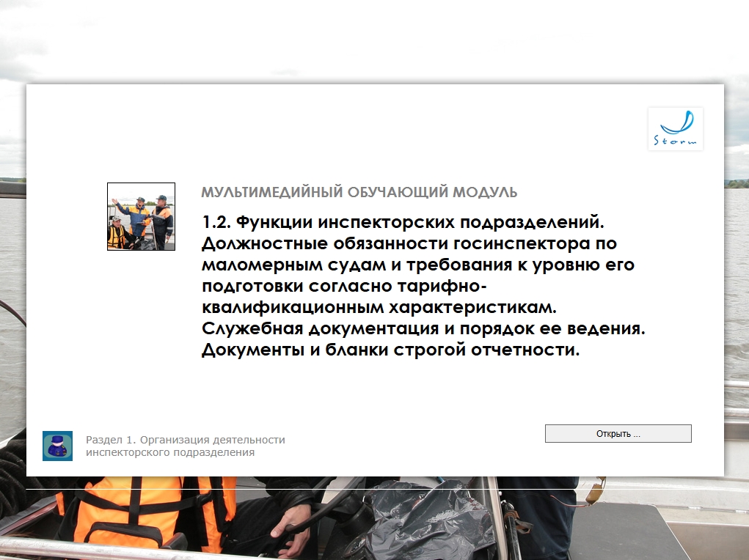Click the Storm logo icon
The height and width of the screenshot is (560, 749).
pyautogui.click(x=676, y=129)
